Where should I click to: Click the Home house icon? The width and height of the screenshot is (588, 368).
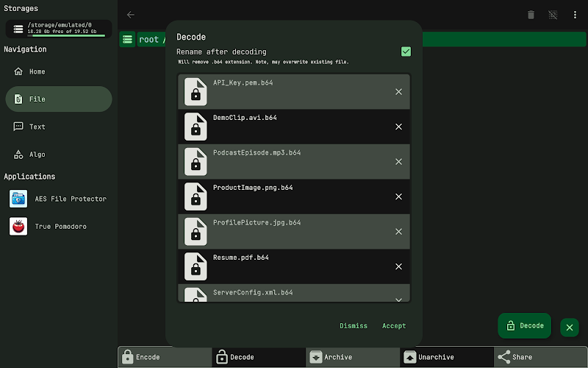pos(18,71)
